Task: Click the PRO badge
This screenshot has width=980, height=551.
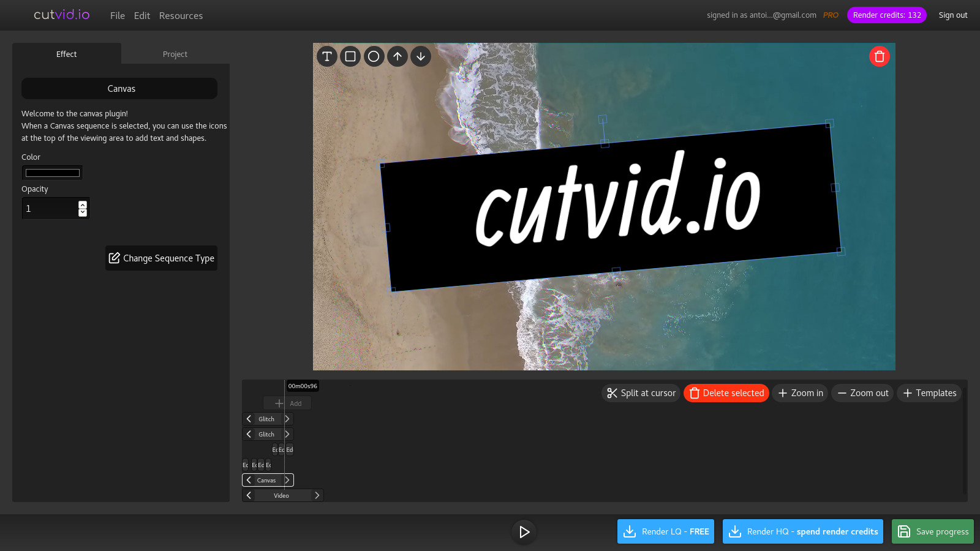Action: (x=831, y=15)
